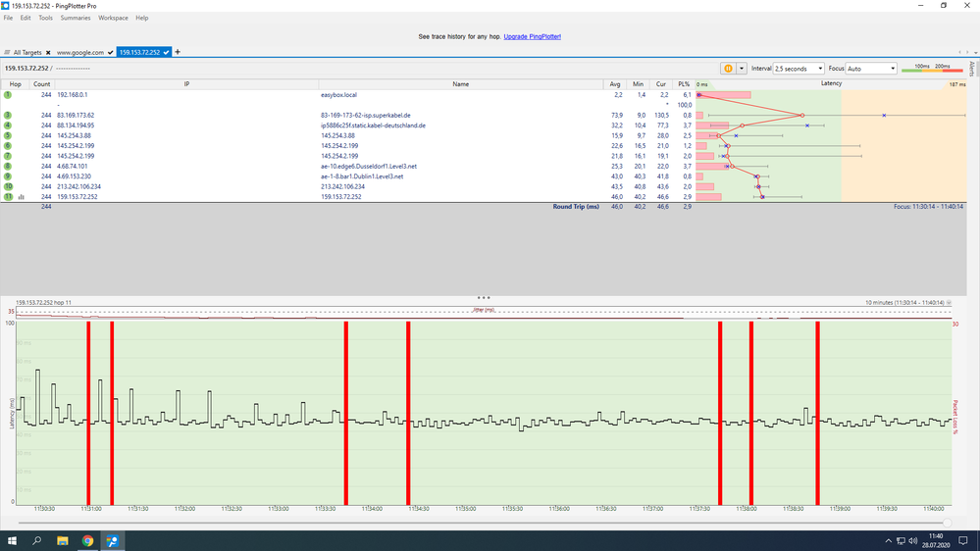Click hop 3 green status circle
Viewport: 980px width, 551px height.
[x=8, y=115]
